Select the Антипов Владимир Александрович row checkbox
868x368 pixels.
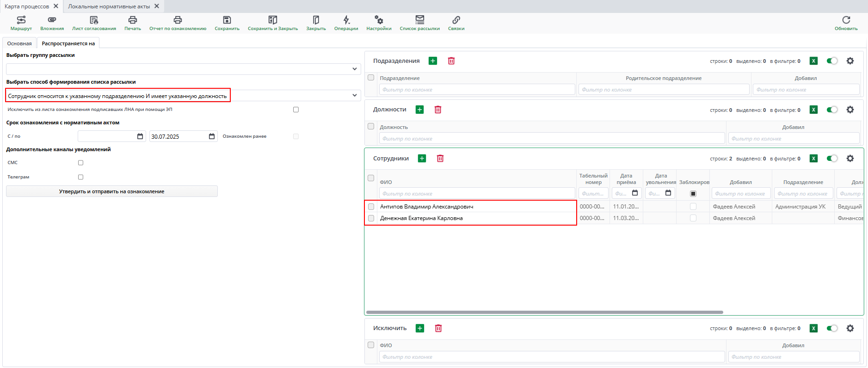pos(371,207)
